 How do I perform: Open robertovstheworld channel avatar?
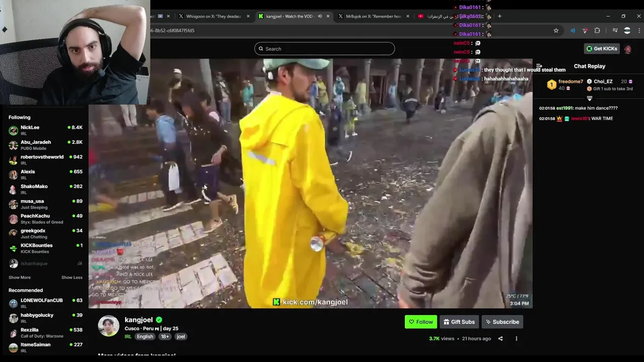(14, 160)
